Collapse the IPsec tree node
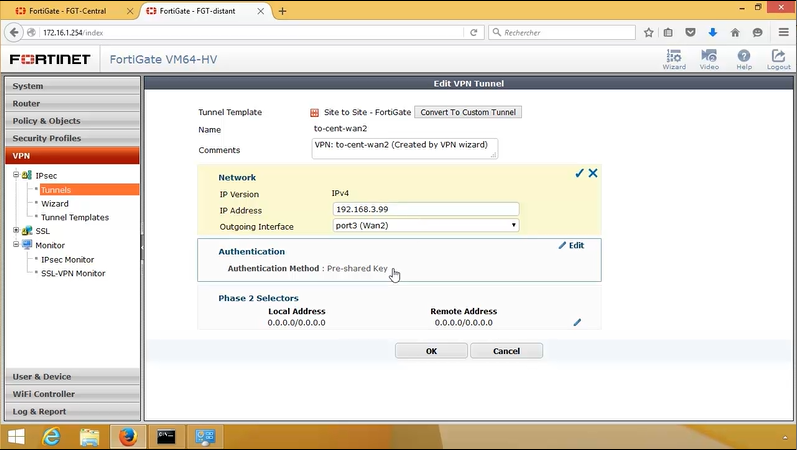This screenshot has height=450, width=797. tap(15, 175)
